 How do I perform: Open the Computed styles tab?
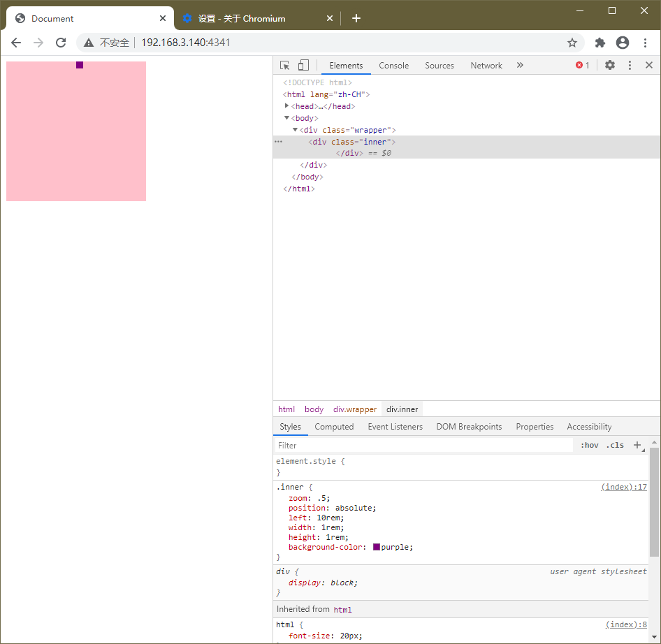(x=334, y=427)
